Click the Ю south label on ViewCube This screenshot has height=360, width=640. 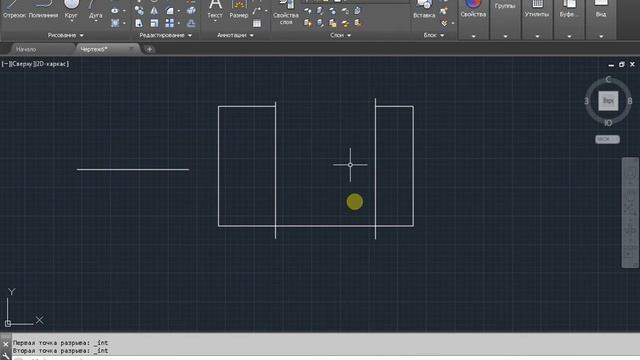coord(608,123)
